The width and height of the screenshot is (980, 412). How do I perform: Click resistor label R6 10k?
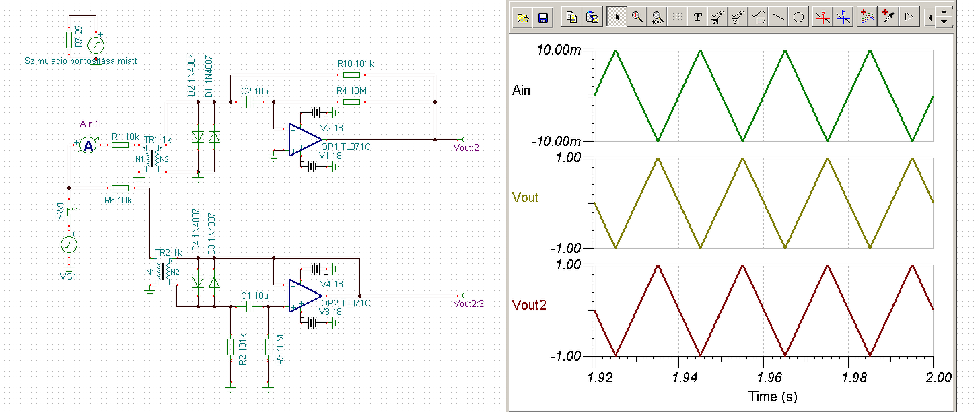pos(119,200)
